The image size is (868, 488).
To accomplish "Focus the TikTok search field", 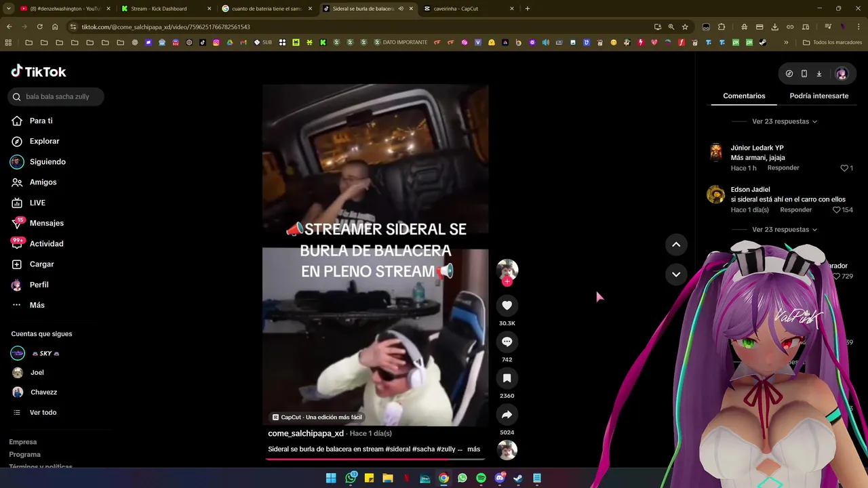I will click(x=57, y=97).
